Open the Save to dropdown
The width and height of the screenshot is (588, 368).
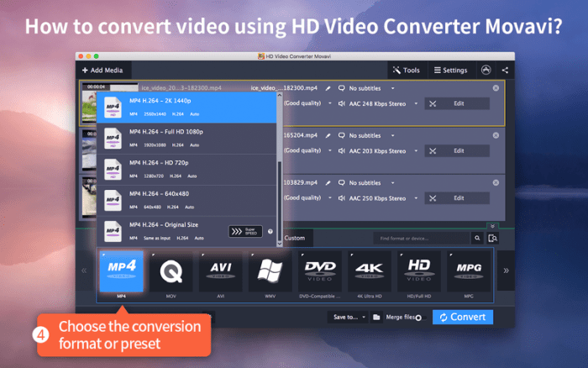(x=349, y=317)
